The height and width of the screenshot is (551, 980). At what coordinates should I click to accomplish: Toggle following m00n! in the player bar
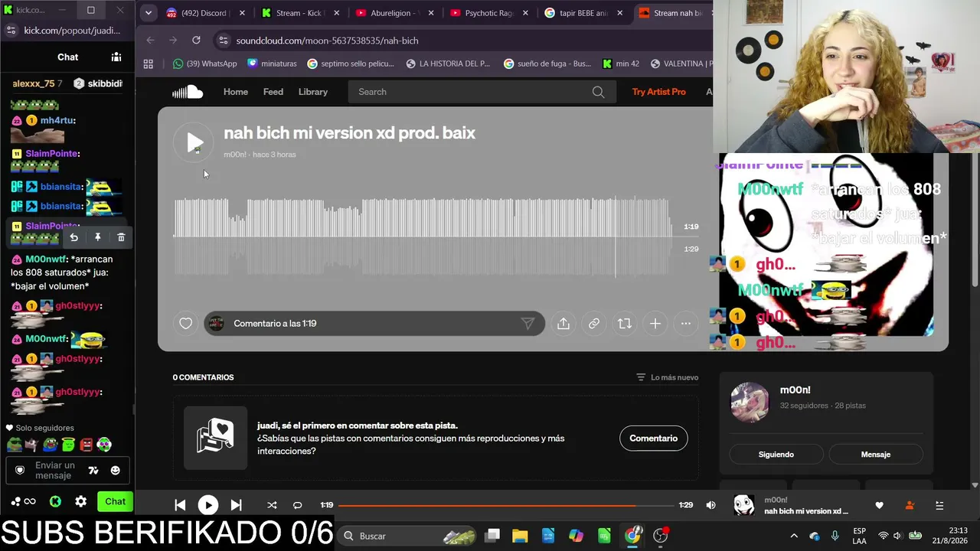click(910, 505)
